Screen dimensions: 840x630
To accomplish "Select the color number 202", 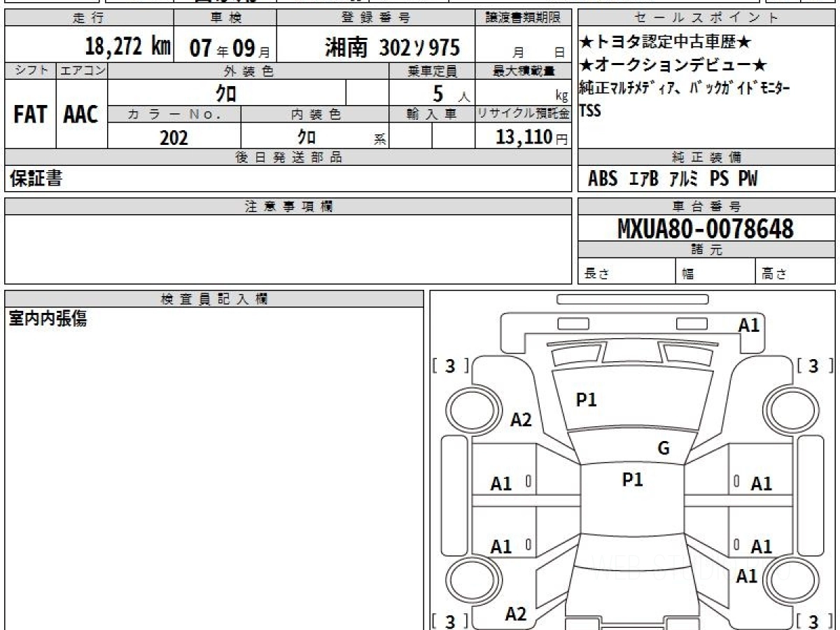I will (x=174, y=137).
